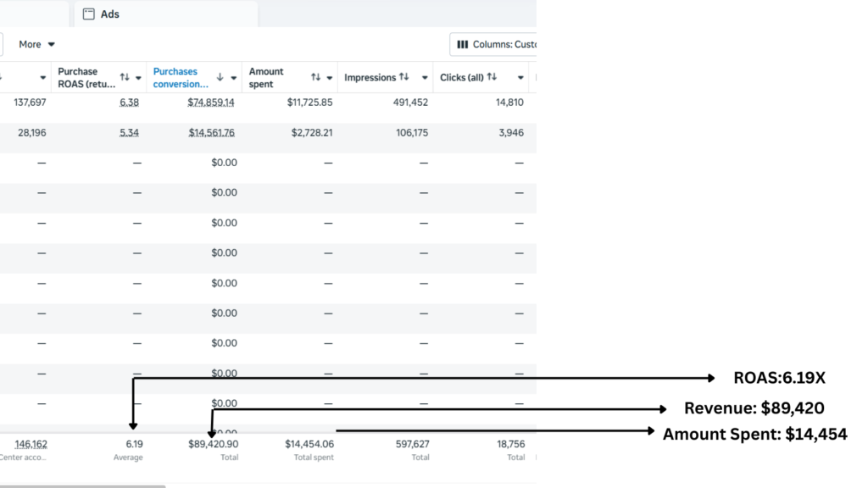Image resolution: width=868 pixels, height=488 pixels.
Task: Click the 6.38 ROAS value link
Action: [x=129, y=103]
